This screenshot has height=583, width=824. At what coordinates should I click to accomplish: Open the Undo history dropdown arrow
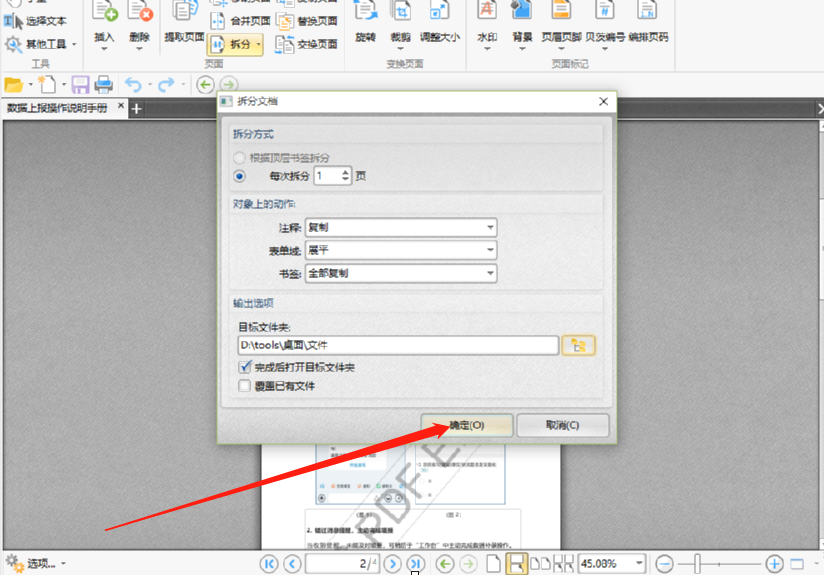coord(150,85)
